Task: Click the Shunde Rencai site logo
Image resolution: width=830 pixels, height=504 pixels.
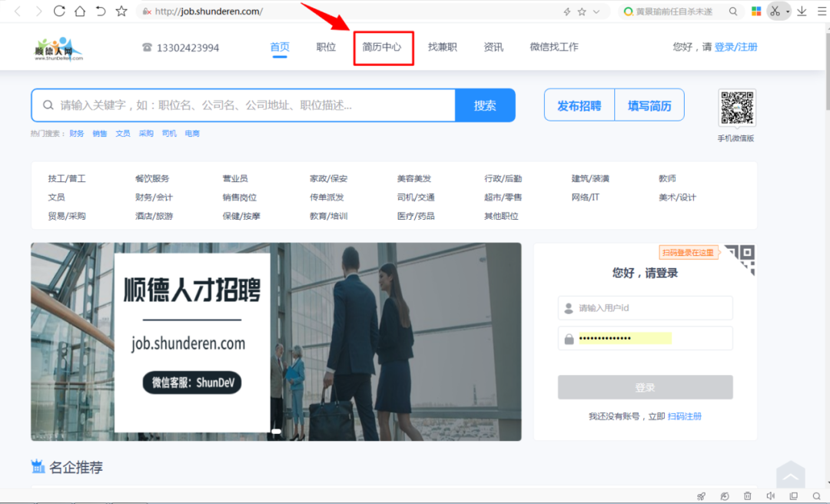Action: [x=58, y=48]
